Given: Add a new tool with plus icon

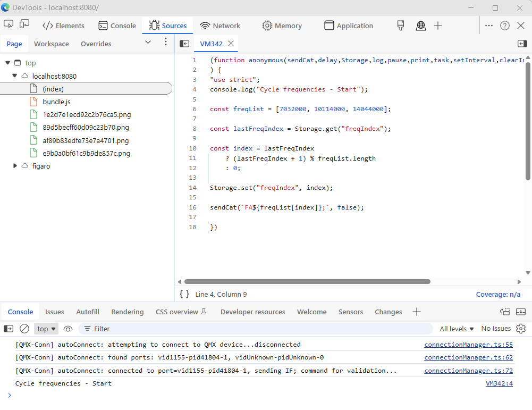Looking at the screenshot, I should [x=438, y=26].
